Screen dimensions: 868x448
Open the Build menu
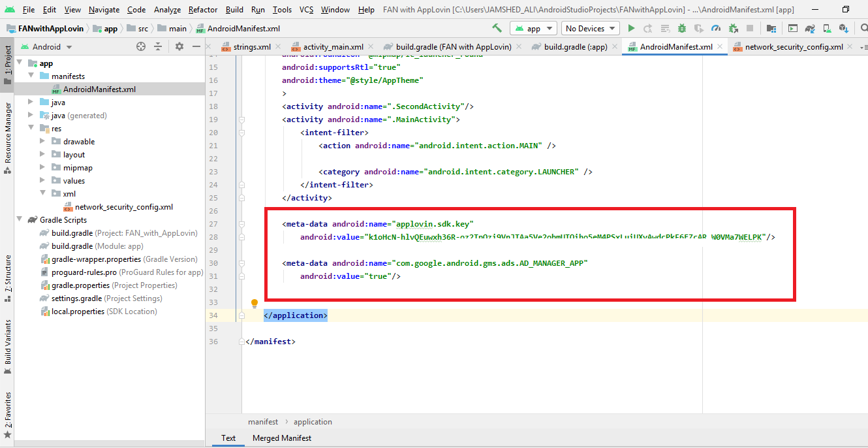234,9
